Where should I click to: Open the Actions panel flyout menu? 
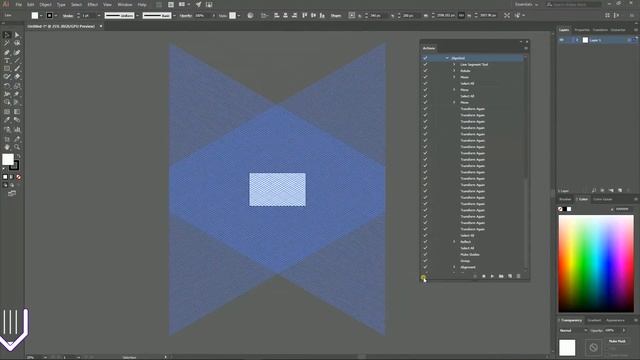[x=526, y=48]
